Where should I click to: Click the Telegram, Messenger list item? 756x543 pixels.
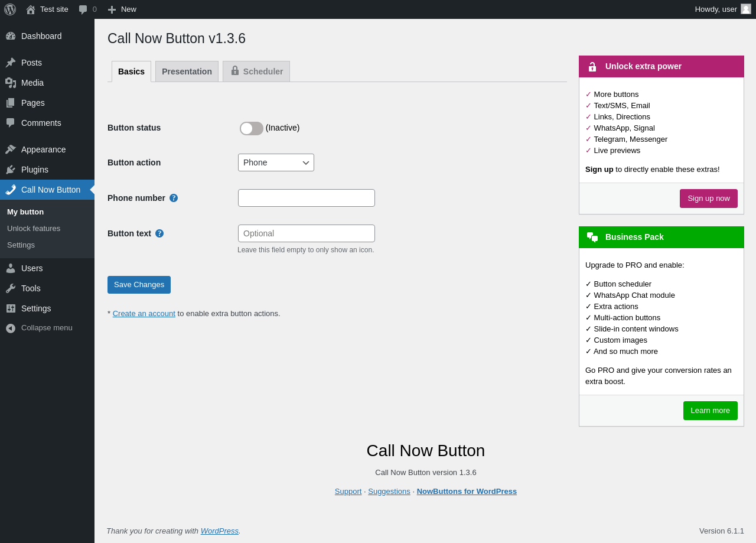click(x=627, y=139)
